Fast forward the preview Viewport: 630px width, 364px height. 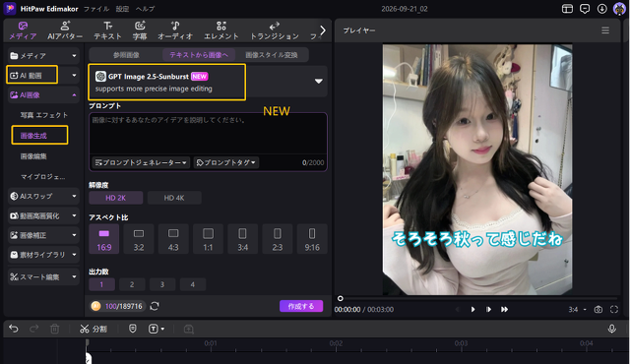pos(504,310)
